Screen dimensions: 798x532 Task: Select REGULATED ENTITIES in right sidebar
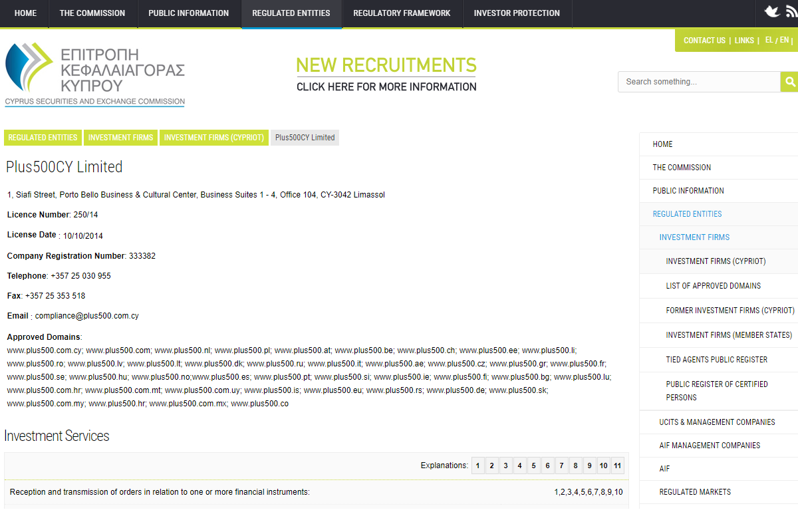(719, 214)
